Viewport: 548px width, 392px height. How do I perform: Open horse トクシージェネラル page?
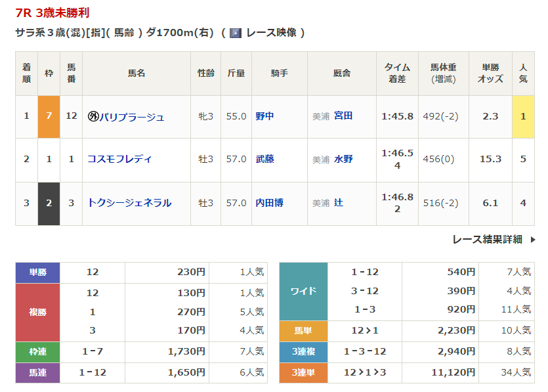(x=129, y=203)
